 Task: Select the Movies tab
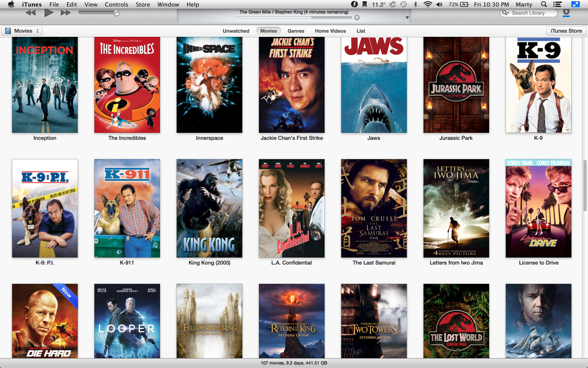pyautogui.click(x=269, y=31)
